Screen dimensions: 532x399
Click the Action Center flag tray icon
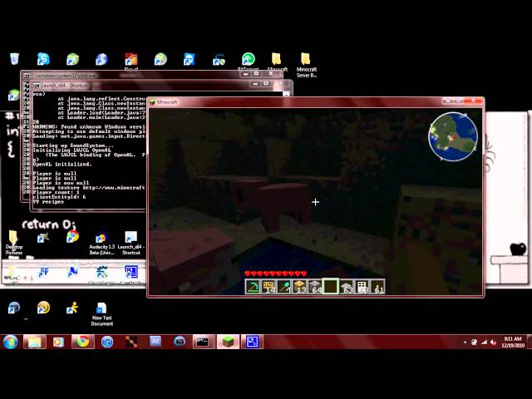point(475,342)
